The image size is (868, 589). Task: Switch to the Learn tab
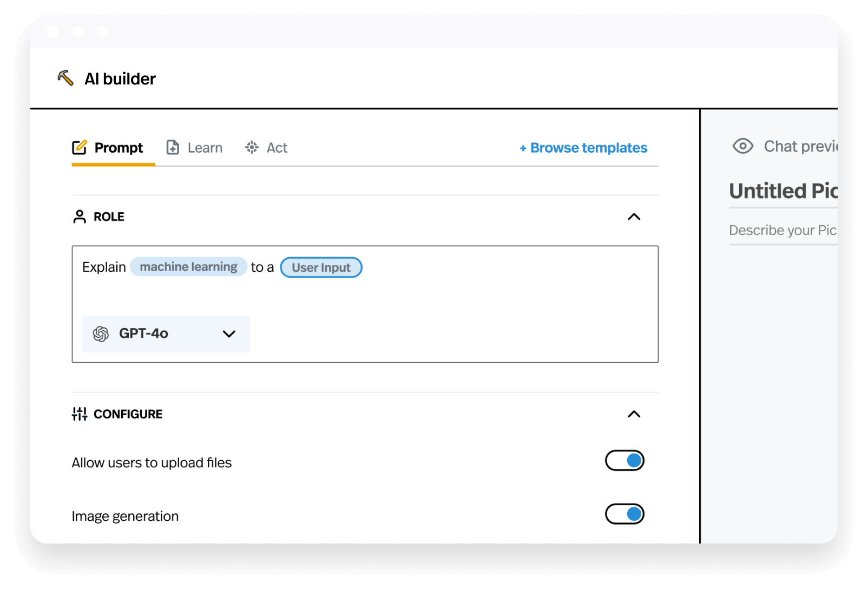(x=205, y=148)
